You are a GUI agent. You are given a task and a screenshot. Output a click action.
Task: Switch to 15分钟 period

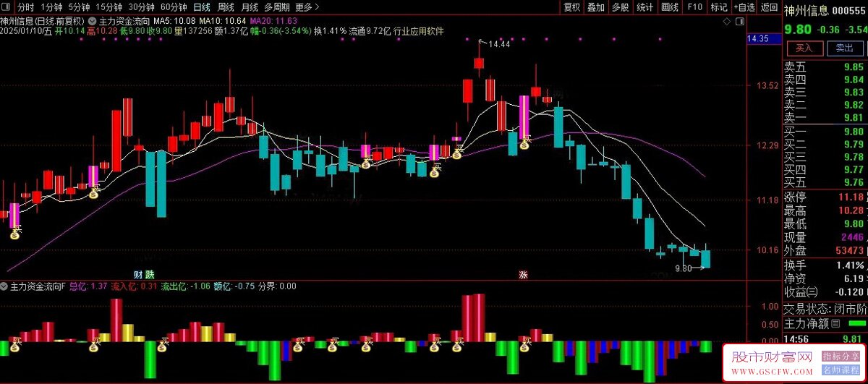click(x=109, y=7)
